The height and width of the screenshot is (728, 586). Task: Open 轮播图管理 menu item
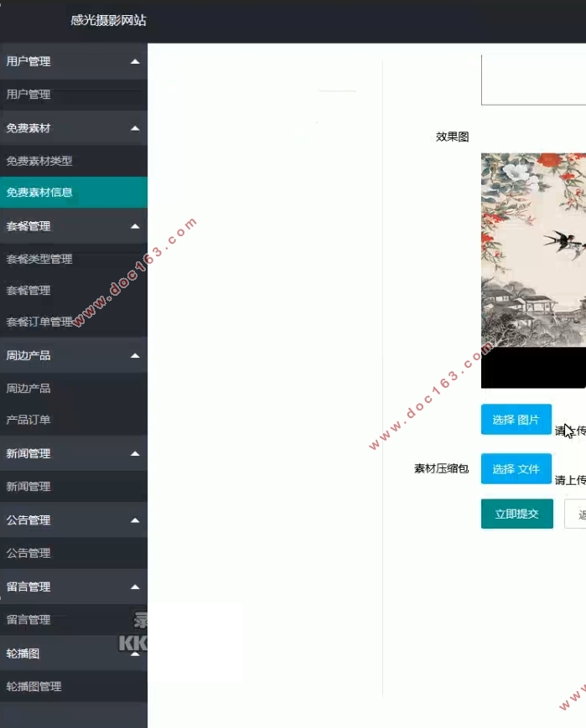(74, 686)
